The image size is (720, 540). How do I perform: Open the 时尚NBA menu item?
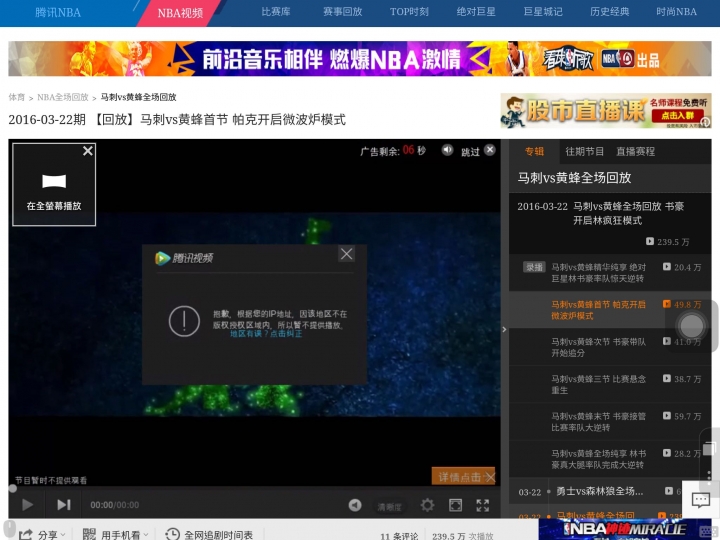pos(676,12)
